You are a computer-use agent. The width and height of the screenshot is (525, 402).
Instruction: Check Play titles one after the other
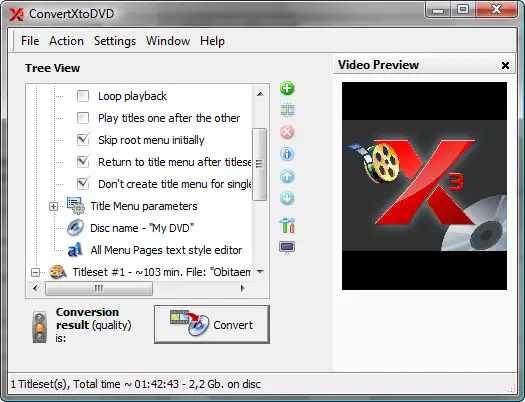(x=83, y=118)
